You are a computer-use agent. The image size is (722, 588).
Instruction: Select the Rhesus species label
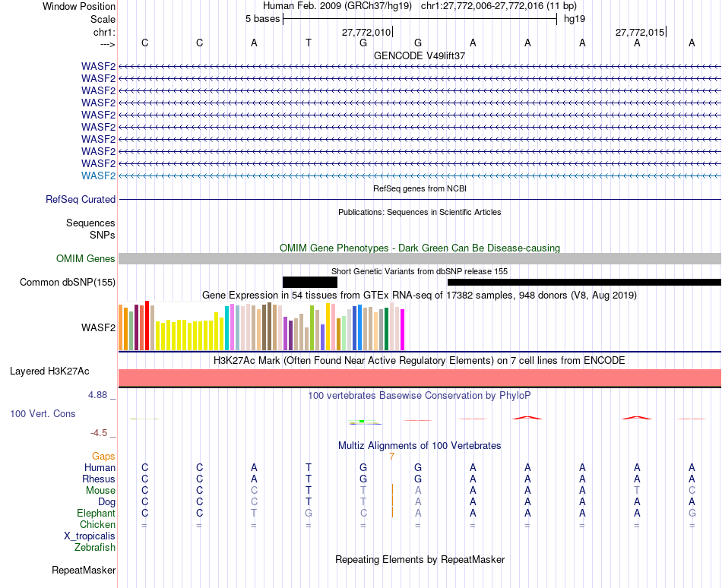click(99, 479)
